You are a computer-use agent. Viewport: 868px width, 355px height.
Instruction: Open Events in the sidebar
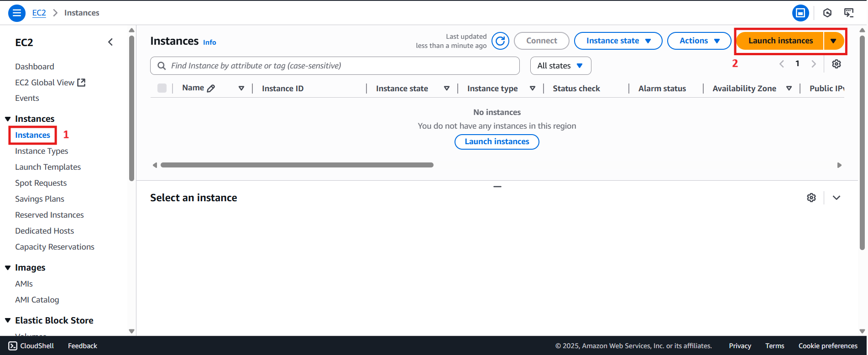(27, 98)
